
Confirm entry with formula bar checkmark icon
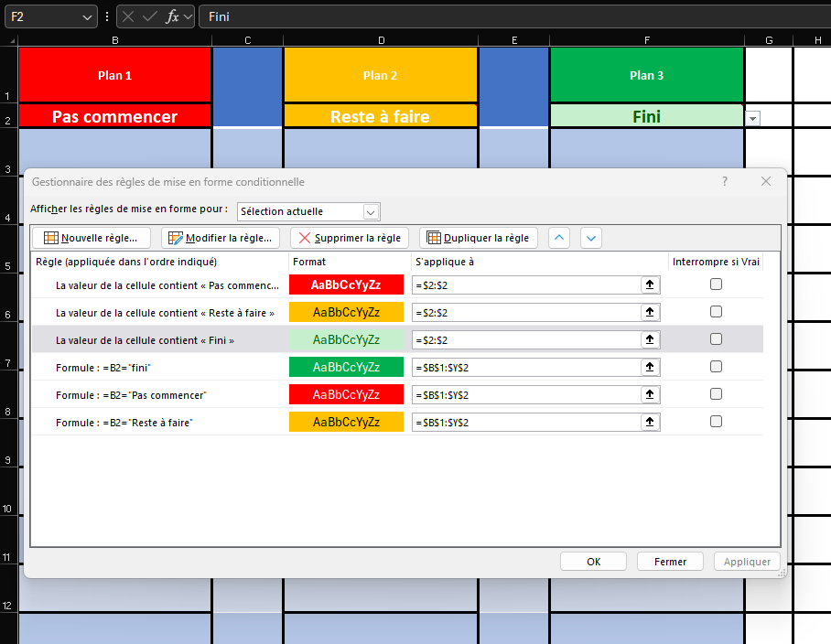(150, 16)
